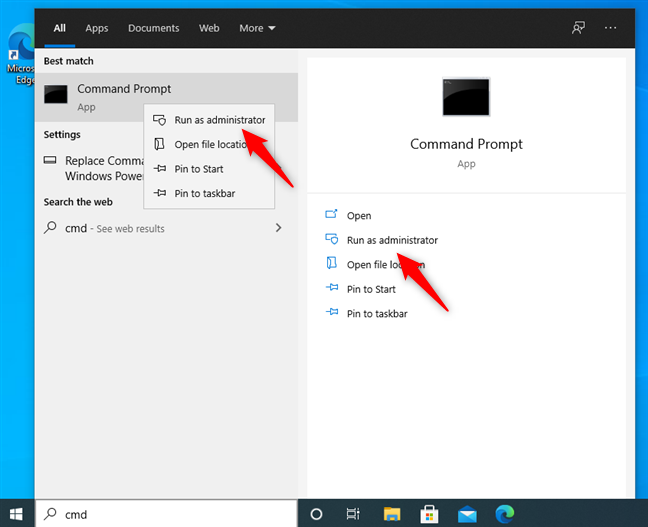Open Task View from the taskbar
This screenshot has width=648, height=527.
point(353,514)
